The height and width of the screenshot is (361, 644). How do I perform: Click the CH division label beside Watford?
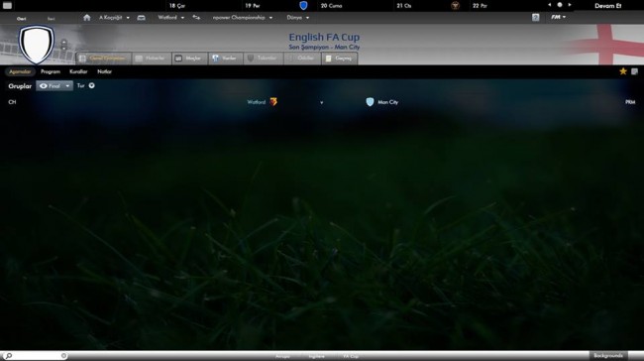click(x=12, y=102)
